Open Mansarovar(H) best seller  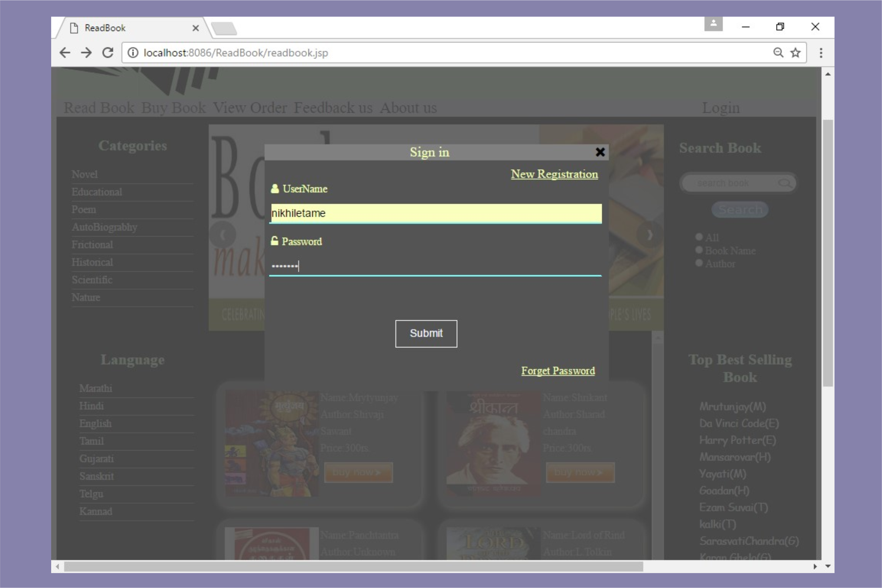pos(735,457)
